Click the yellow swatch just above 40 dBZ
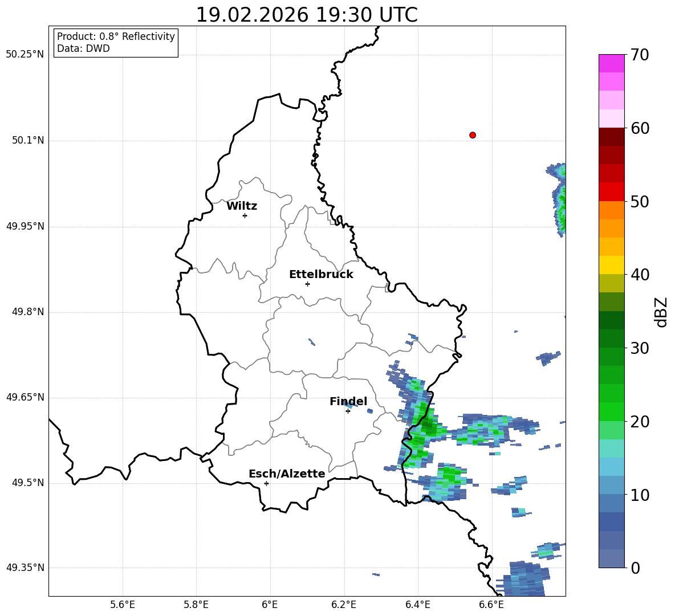Screen dimensions: 675x616 point(611,265)
